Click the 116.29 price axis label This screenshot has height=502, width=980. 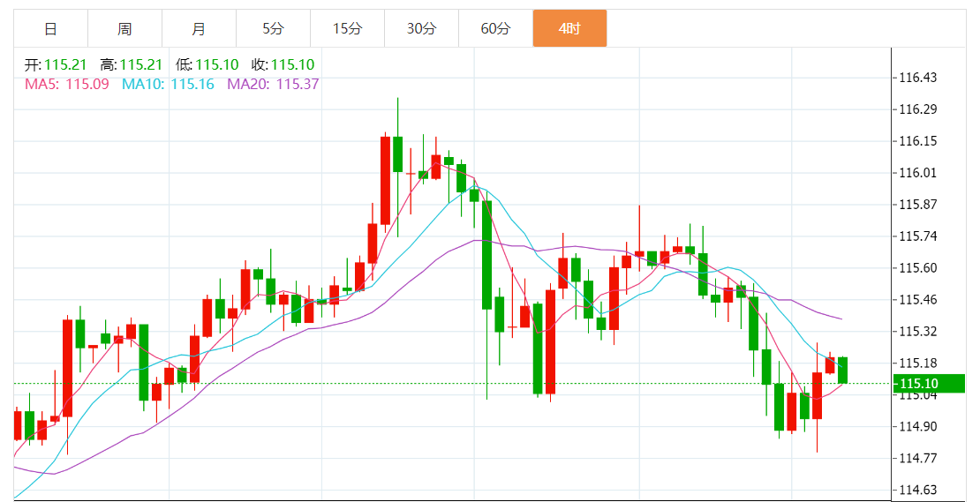[918, 109]
